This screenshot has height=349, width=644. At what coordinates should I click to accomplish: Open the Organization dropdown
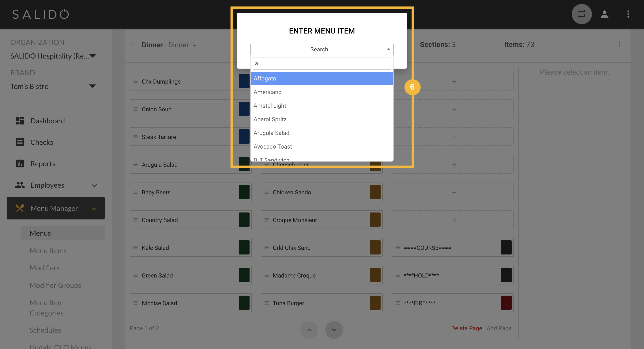[x=53, y=56]
